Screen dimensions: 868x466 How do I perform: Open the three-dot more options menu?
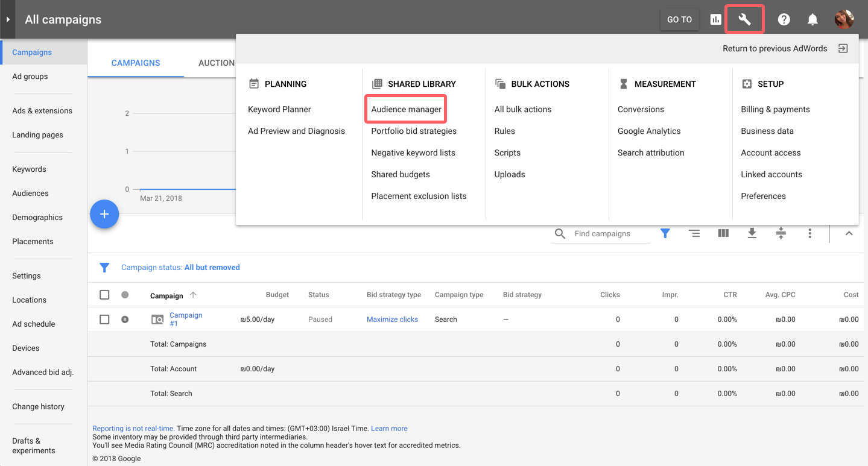(x=809, y=233)
